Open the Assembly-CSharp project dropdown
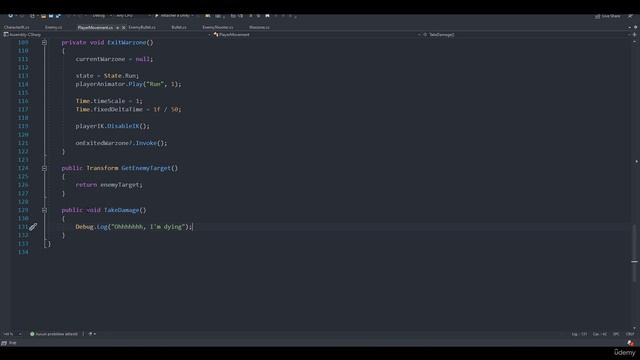Screen dimensions: 640x360 pyautogui.click(x=107, y=35)
